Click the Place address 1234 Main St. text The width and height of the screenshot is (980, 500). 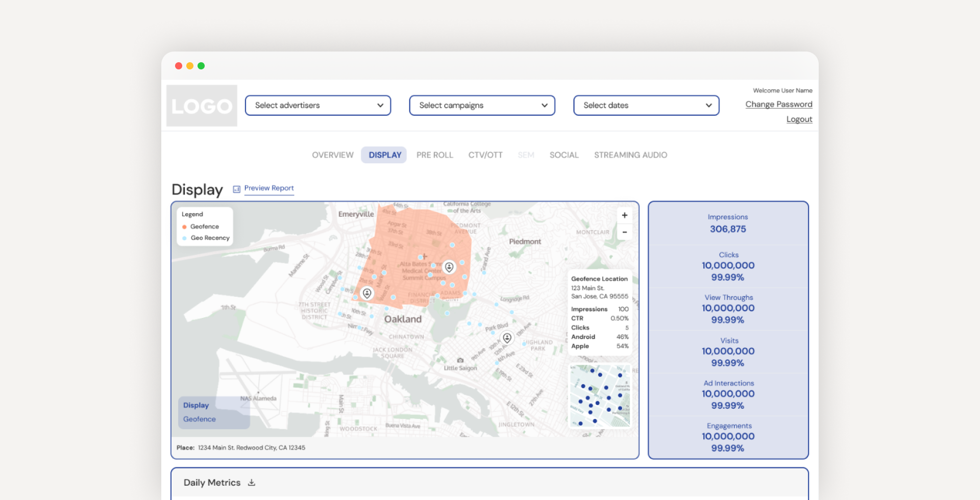[251, 448]
